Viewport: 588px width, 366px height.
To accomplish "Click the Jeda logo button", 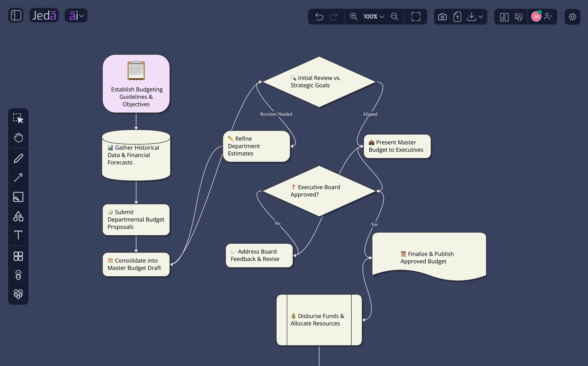I will click(x=44, y=15).
